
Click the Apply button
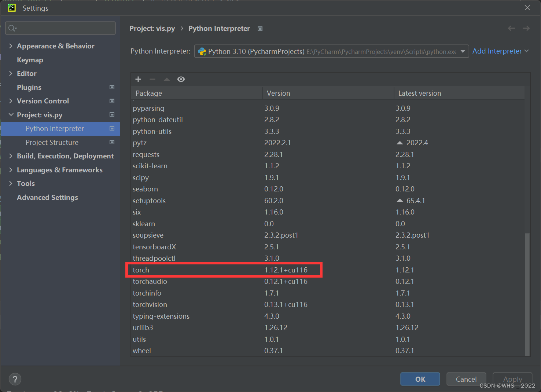click(512, 379)
